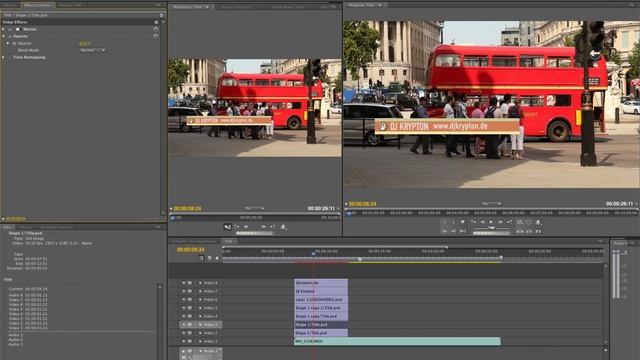
Task: Click the timeline current timecode 00:00:08:24
Action: pyautogui.click(x=191, y=249)
